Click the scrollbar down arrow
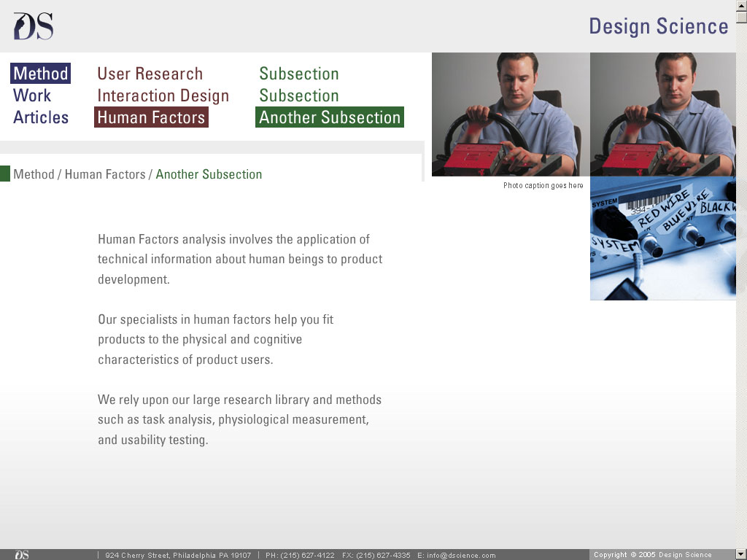Viewport: 747px width, 560px height. pyautogui.click(x=741, y=554)
